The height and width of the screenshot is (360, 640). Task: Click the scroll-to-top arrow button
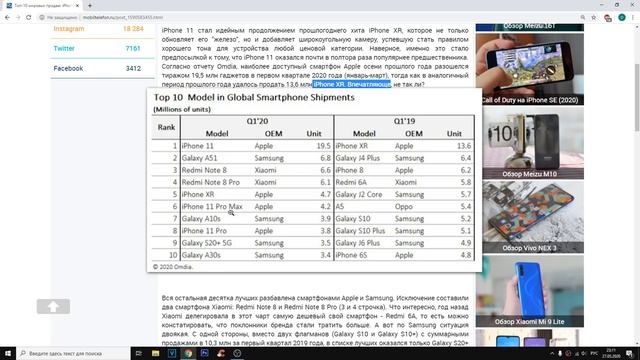click(x=53, y=307)
